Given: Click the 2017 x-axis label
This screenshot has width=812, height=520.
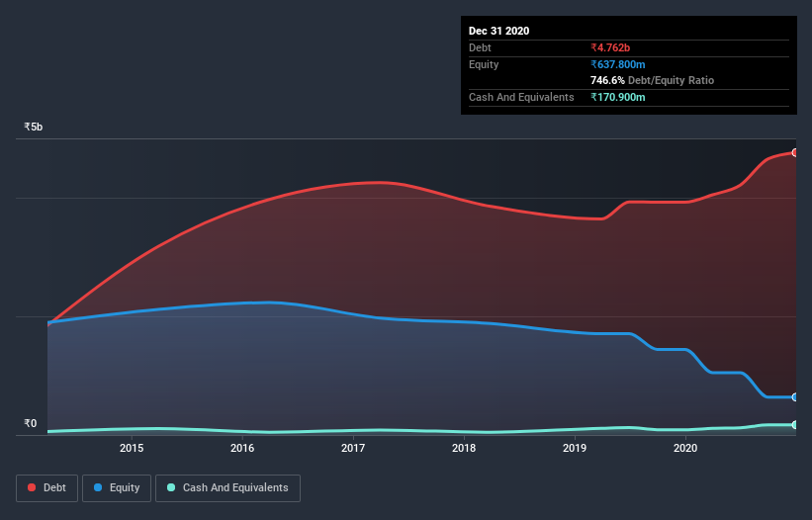Looking at the screenshot, I should click(x=353, y=448).
